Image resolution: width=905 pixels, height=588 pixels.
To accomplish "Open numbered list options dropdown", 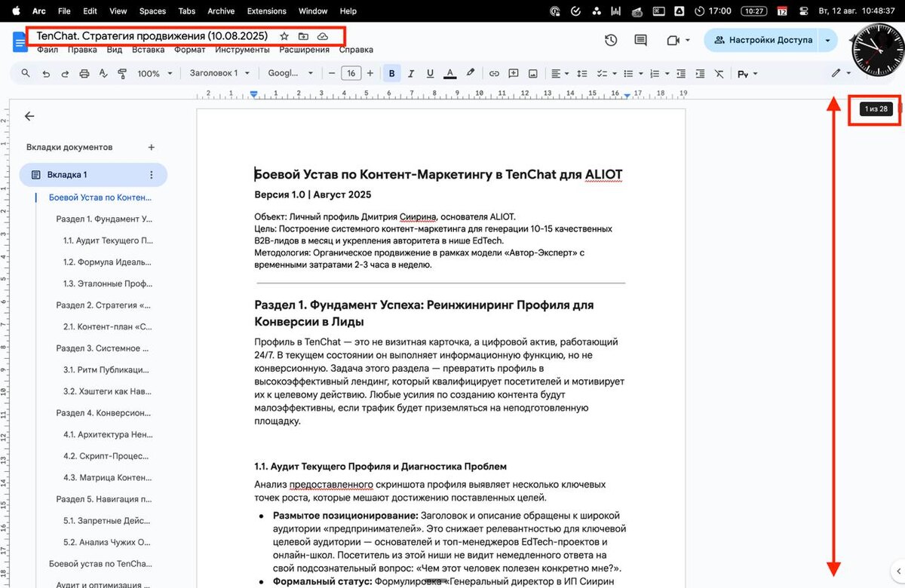I will click(x=660, y=74).
